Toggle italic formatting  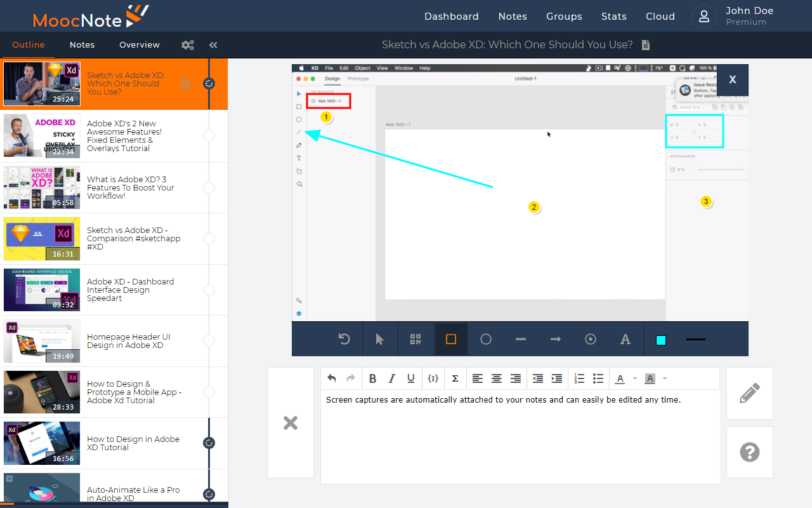[392, 378]
